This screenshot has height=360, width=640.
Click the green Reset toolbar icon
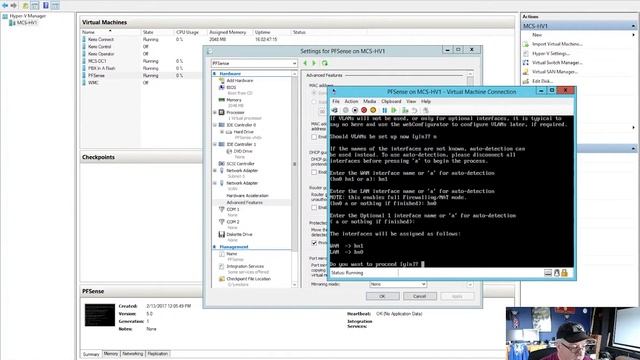click(394, 110)
